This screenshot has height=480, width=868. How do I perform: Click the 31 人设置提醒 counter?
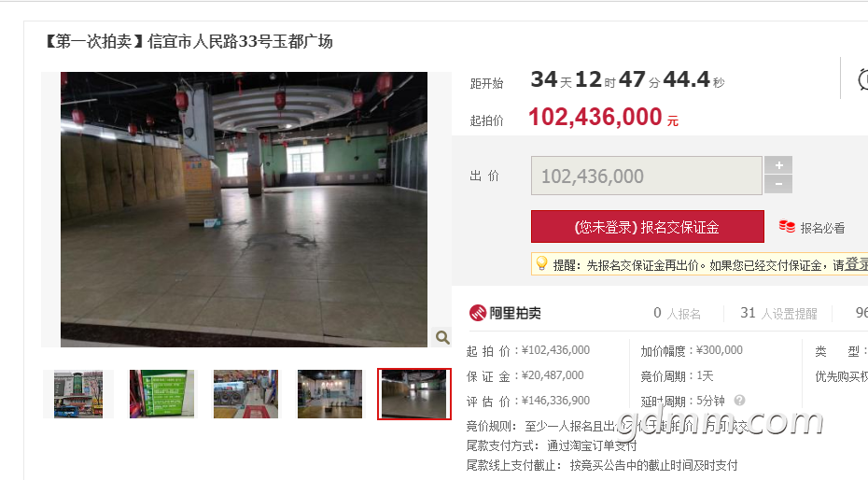click(x=778, y=314)
